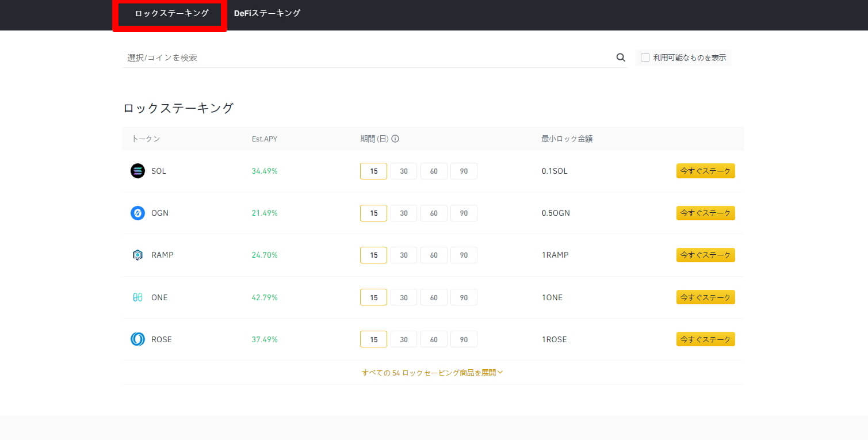Image resolution: width=868 pixels, height=440 pixels.
Task: Select 60-day period for SOL
Action: [x=434, y=171]
